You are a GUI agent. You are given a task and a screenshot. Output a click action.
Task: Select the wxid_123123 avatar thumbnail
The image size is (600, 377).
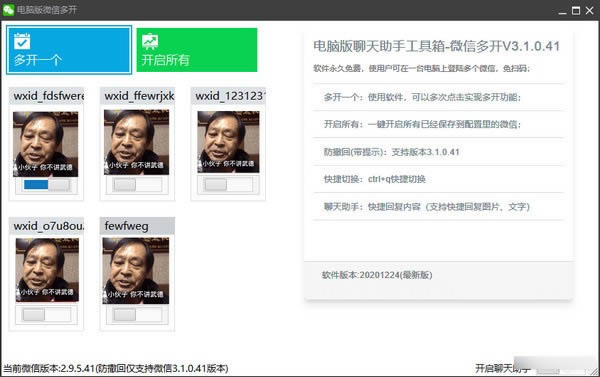228,142
